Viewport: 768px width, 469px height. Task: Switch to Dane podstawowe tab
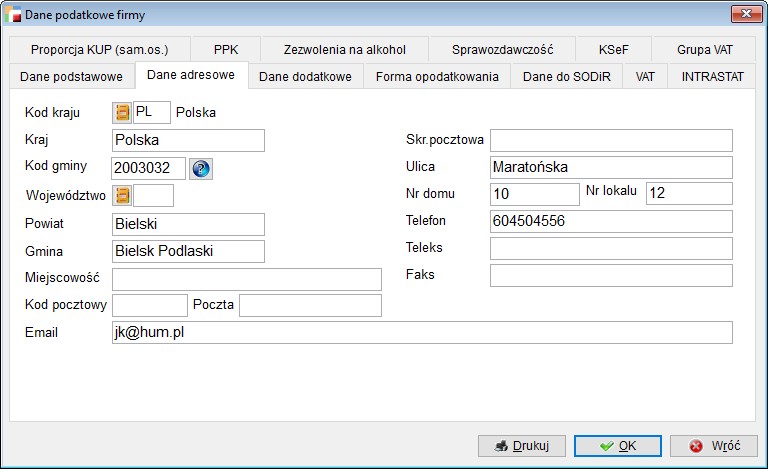tap(71, 77)
